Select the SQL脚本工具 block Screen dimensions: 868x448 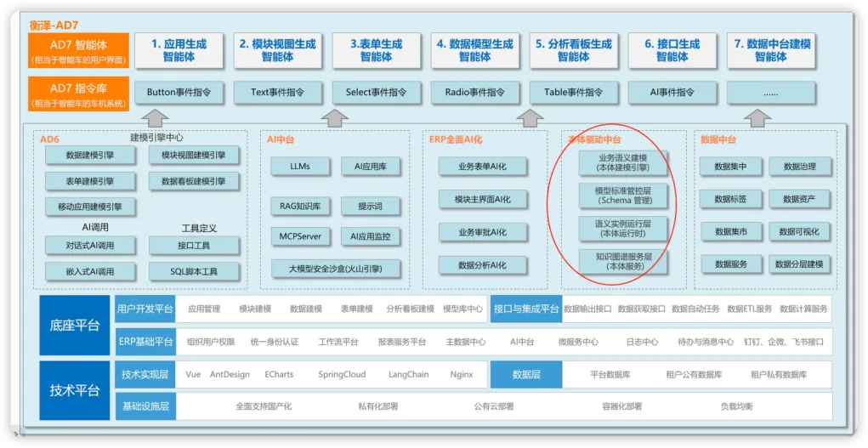pos(194,271)
